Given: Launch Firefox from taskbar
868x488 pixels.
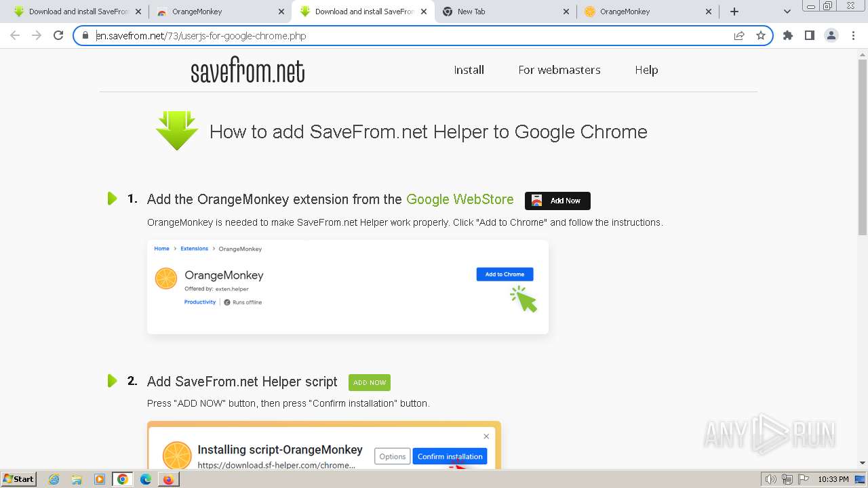Looking at the screenshot, I should pos(168,479).
